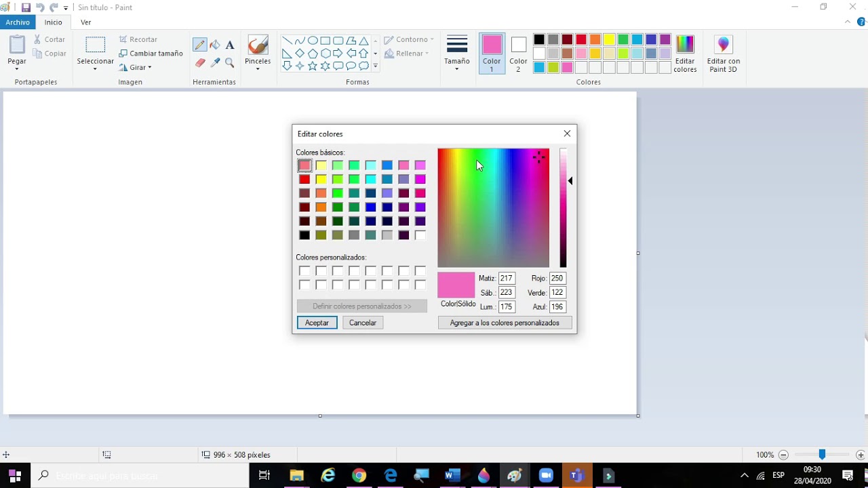Close the Editar colores dialog
The image size is (868, 488).
[x=568, y=134]
